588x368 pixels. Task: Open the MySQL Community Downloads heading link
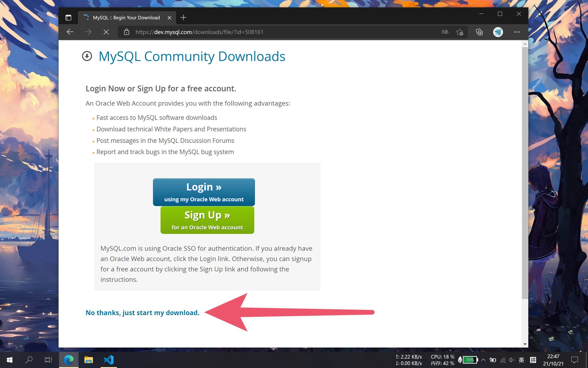(x=192, y=57)
